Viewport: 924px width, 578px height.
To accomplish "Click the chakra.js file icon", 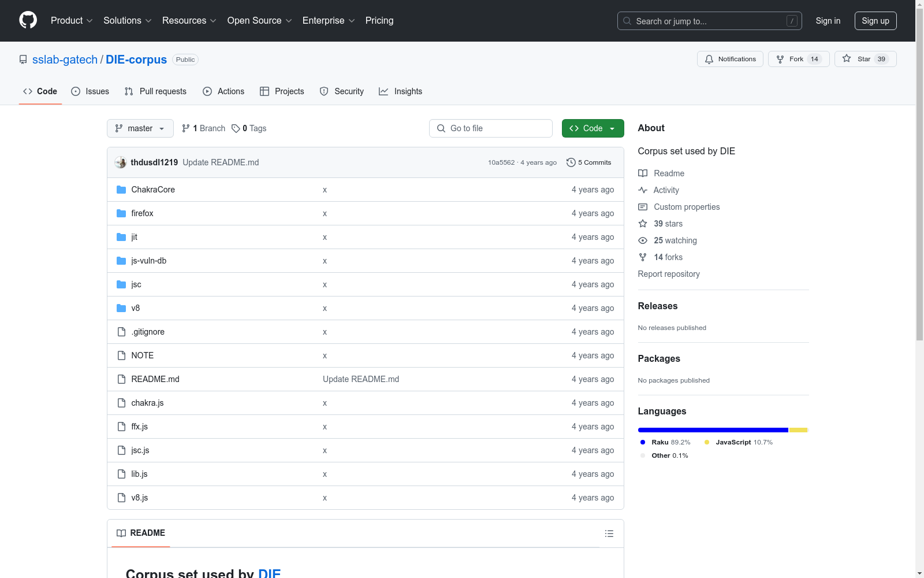I will 121,403.
